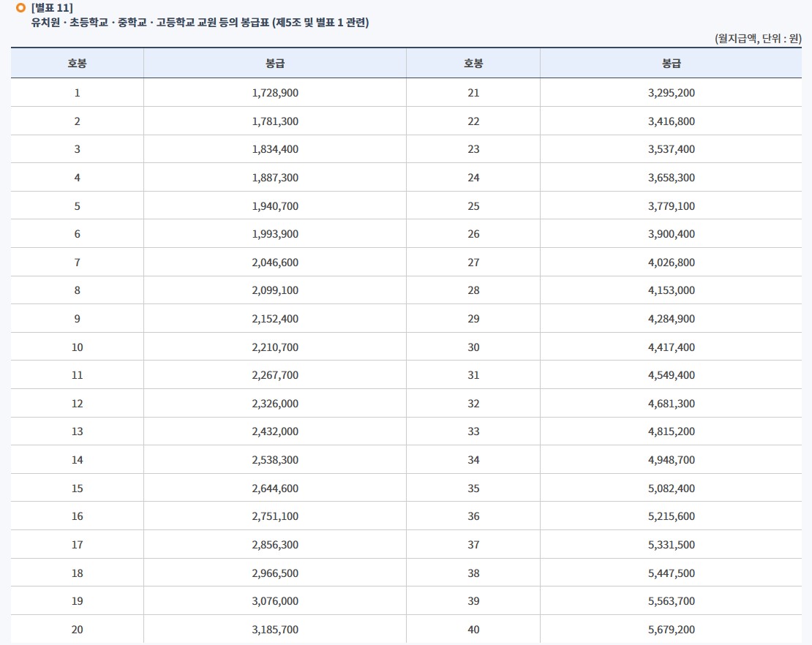Select salary cell 4,549,400
812x645 pixels.
tap(671, 375)
